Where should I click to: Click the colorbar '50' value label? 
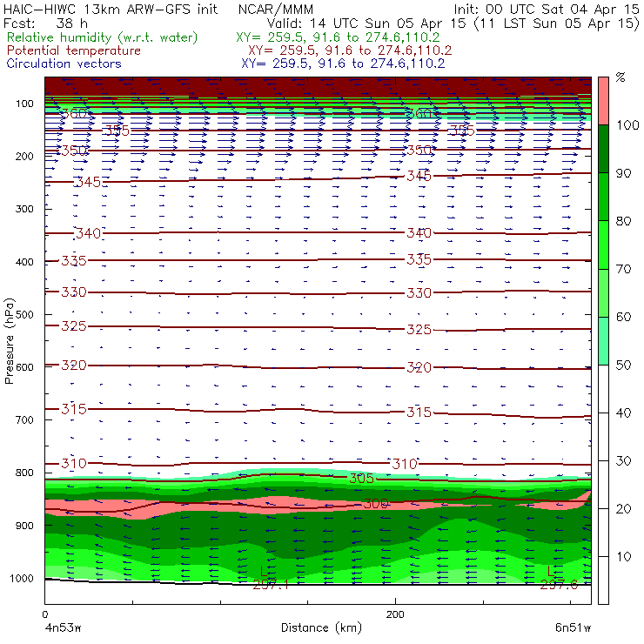coord(623,365)
